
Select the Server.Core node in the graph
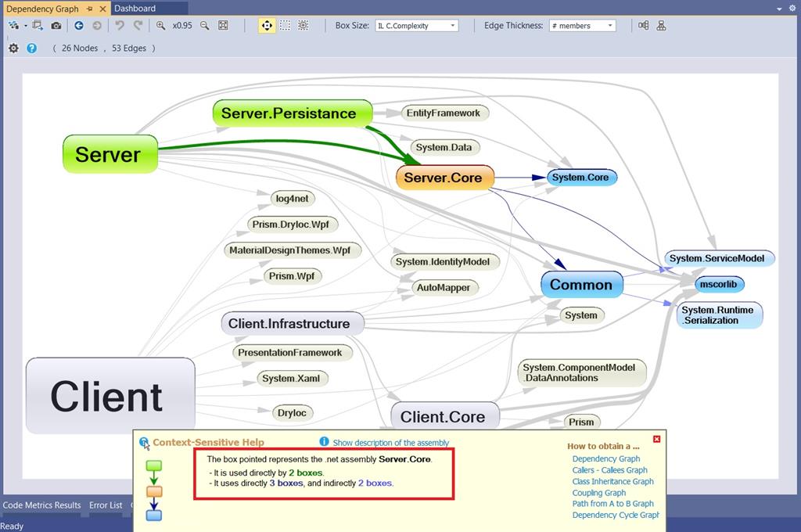pyautogui.click(x=444, y=178)
